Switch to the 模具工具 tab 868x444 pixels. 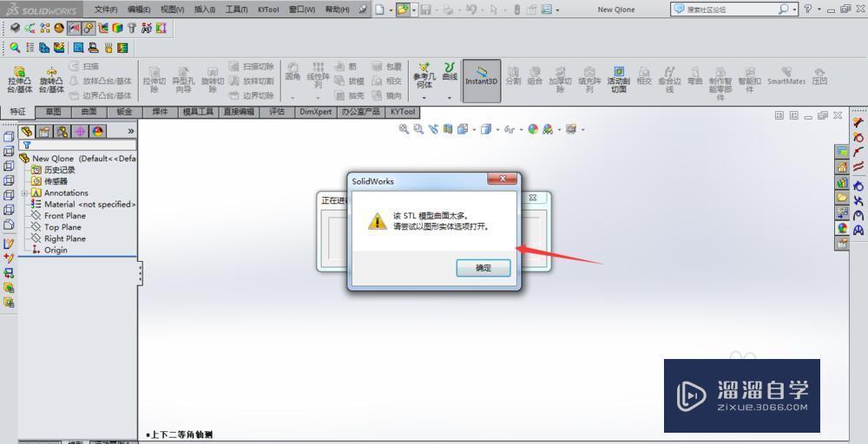198,112
